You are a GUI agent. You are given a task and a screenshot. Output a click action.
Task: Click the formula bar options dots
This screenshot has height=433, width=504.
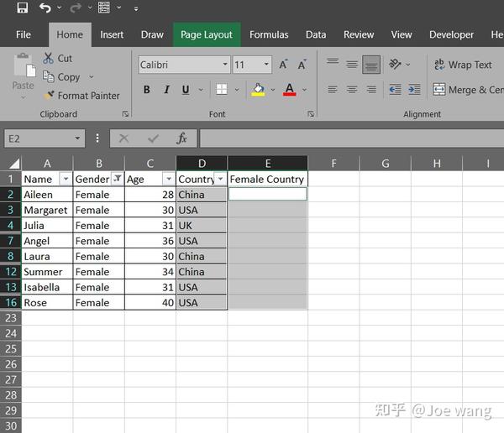(97, 138)
